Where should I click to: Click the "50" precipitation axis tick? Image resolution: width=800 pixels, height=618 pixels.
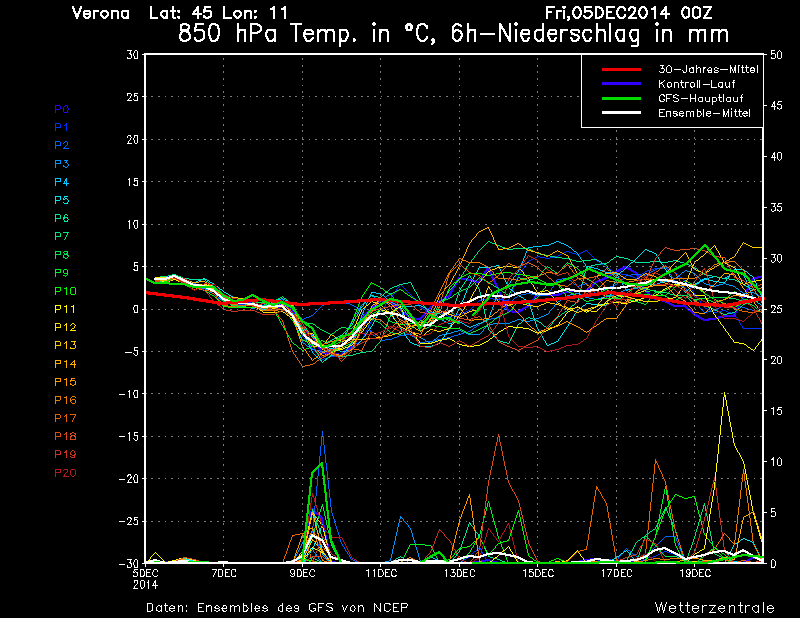point(776,55)
